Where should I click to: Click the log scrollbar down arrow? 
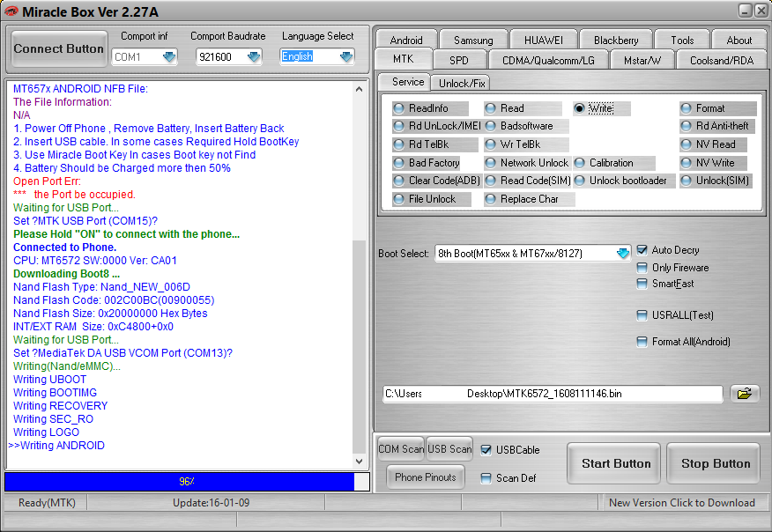pos(359,462)
